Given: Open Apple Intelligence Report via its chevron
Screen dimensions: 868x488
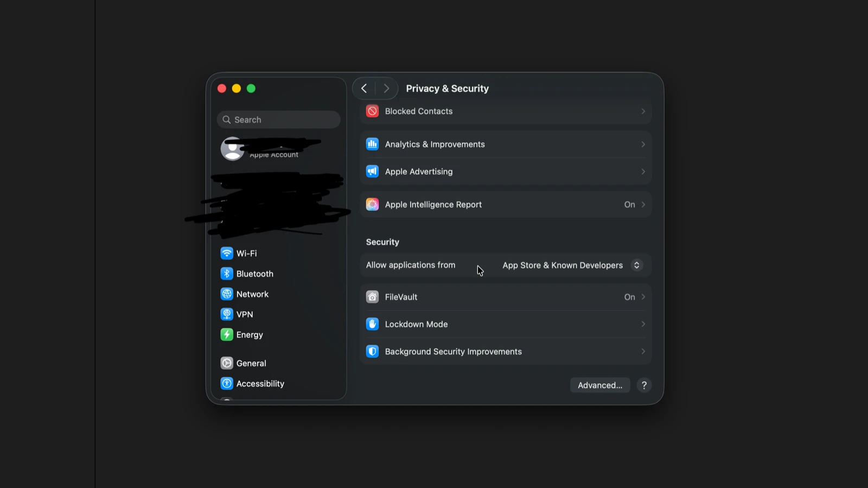Looking at the screenshot, I should click(643, 205).
